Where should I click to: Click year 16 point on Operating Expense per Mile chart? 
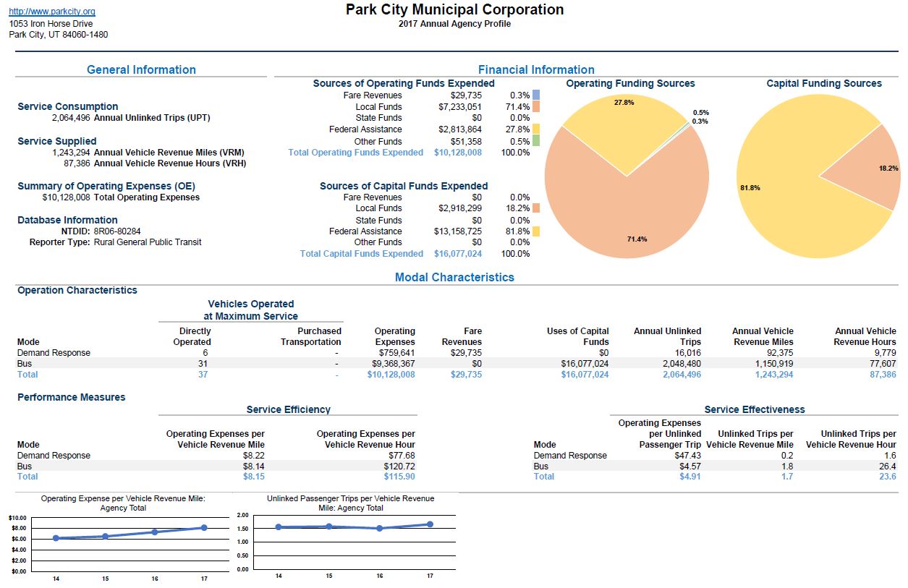155,532
